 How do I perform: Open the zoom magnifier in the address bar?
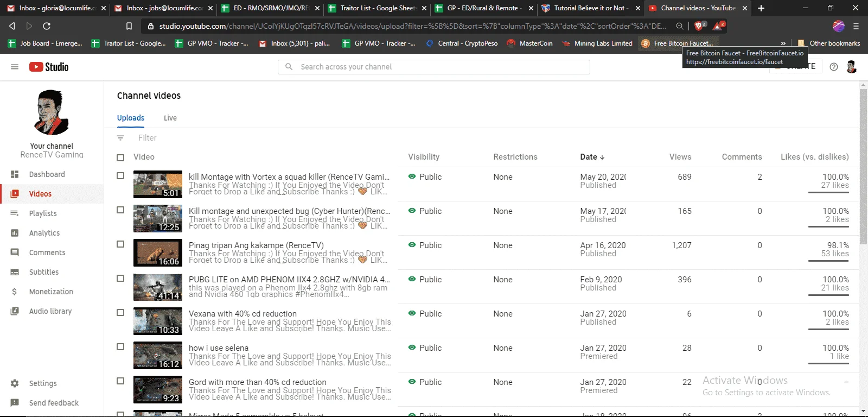pyautogui.click(x=680, y=26)
